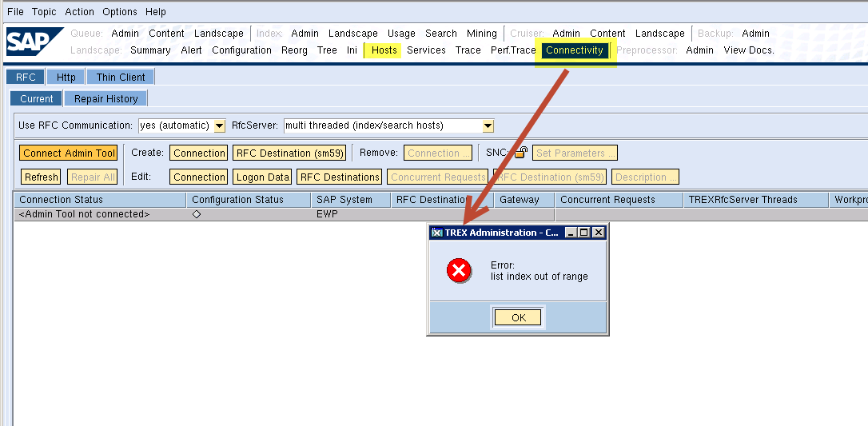Open Cruiser Landscape view

point(660,34)
